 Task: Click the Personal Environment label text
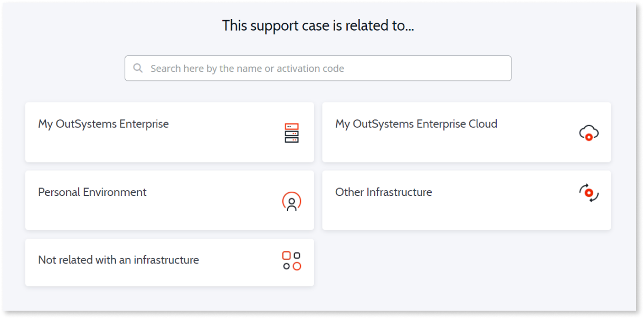click(x=92, y=192)
